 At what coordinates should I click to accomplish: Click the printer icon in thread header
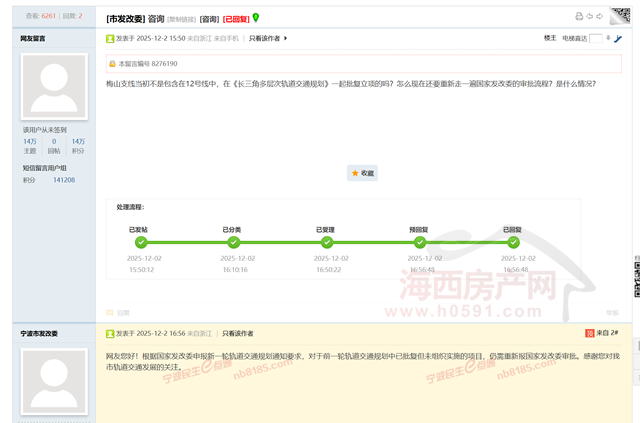pyautogui.click(x=579, y=17)
